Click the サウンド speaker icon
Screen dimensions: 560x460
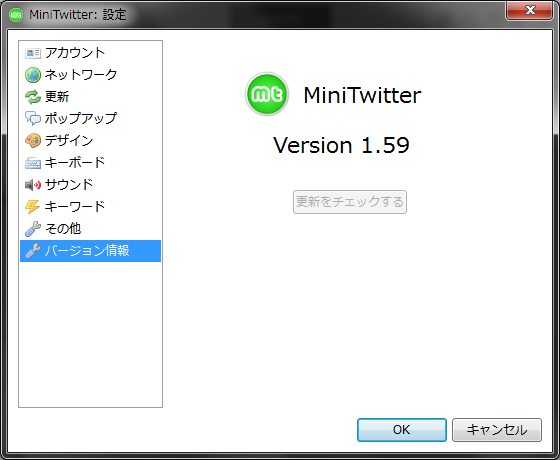32,185
